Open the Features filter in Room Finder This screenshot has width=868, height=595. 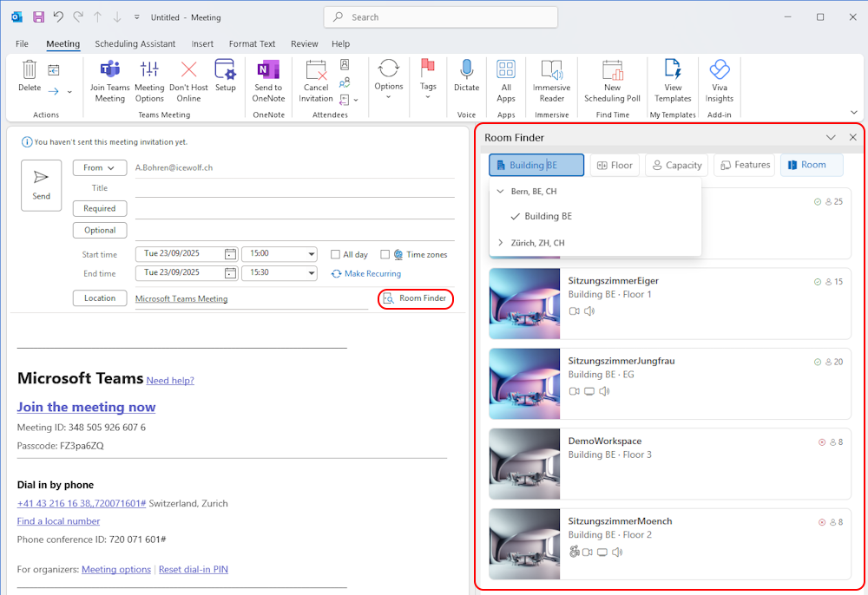[745, 165]
